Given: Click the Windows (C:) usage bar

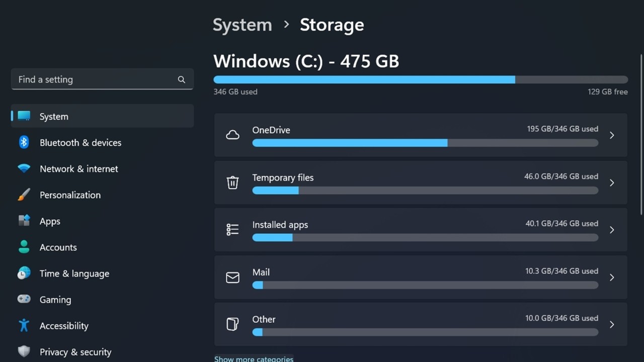Looking at the screenshot, I should (x=420, y=79).
